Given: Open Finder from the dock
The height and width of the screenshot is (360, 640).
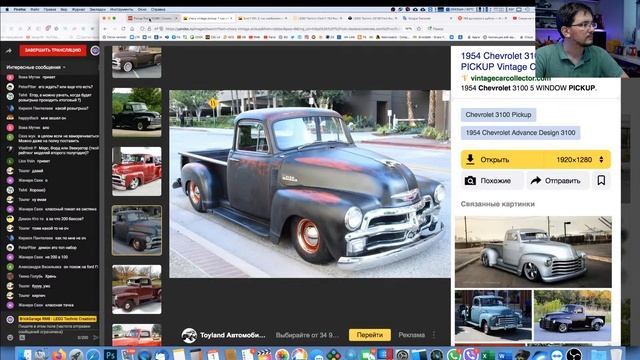Looking at the screenshot, I should point(25,355).
